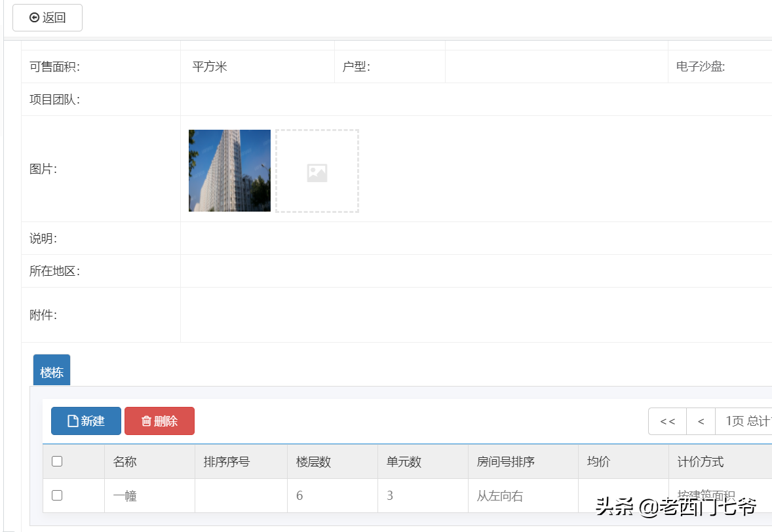Viewport: 772px width, 532px height.
Task: Open the building photo thumbnail
Action: click(229, 171)
